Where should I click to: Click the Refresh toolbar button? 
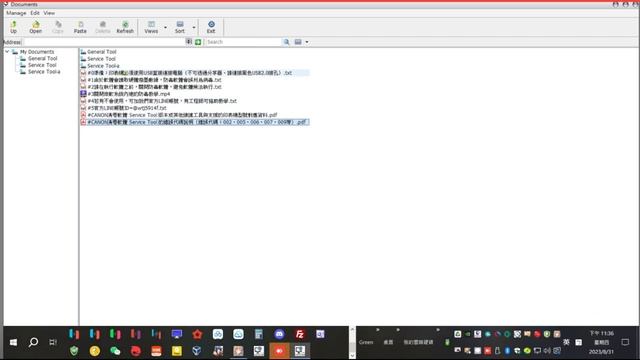pyautogui.click(x=125, y=27)
